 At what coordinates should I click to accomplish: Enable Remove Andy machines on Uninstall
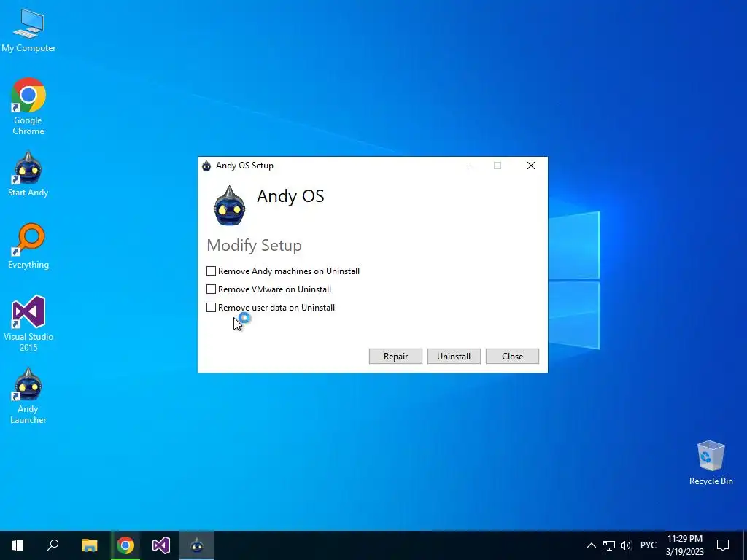tap(211, 271)
